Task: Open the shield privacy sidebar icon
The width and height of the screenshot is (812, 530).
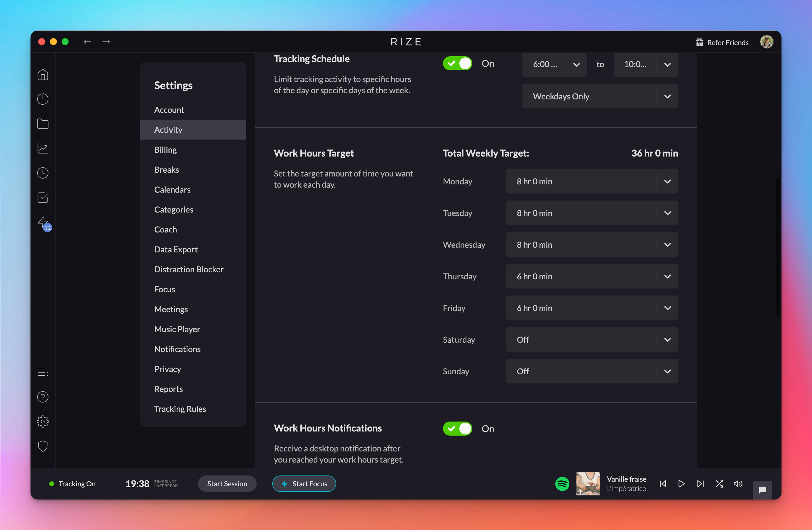Action: [43, 446]
